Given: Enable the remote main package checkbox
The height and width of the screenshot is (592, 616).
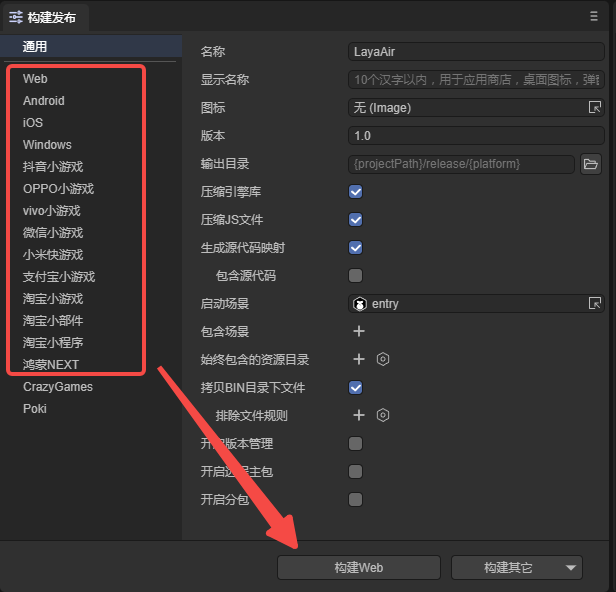Looking at the screenshot, I should 356,471.
